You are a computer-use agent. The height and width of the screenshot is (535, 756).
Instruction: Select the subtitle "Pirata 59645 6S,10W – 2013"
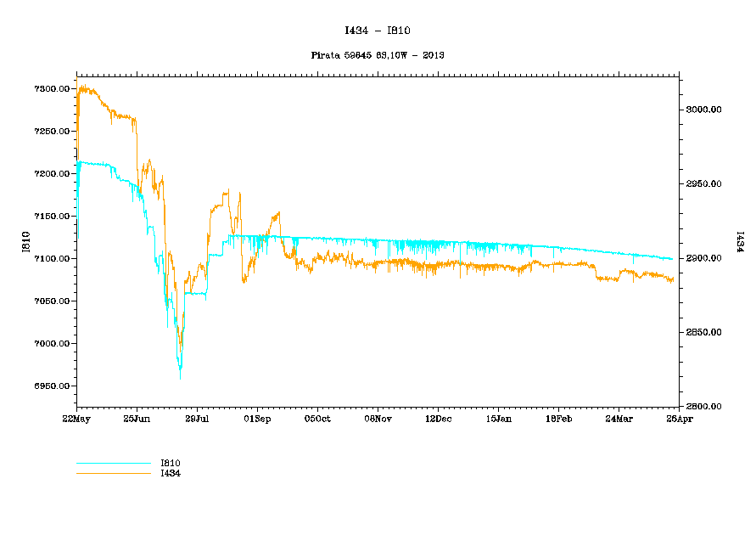tap(378, 55)
